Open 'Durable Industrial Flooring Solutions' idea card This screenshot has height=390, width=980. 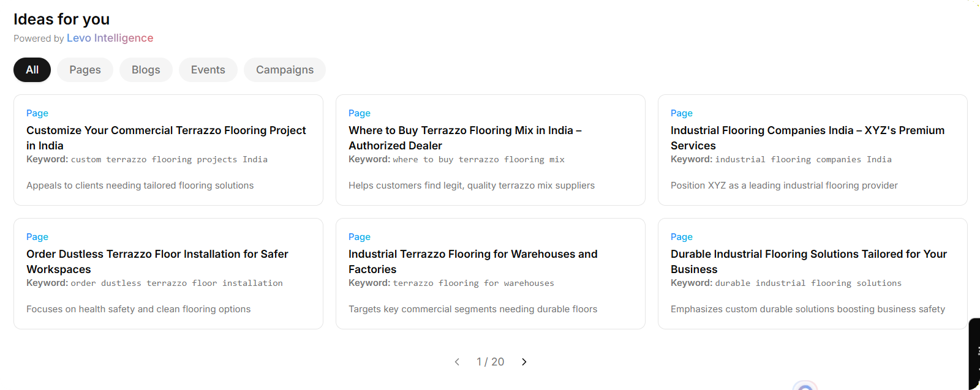[809, 261]
